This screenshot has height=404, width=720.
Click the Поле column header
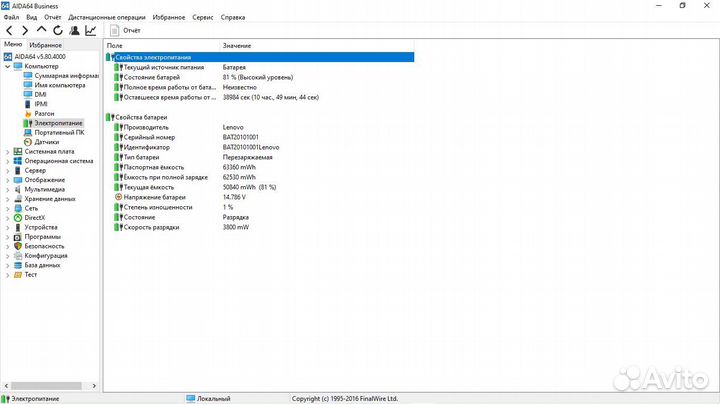click(x=162, y=45)
